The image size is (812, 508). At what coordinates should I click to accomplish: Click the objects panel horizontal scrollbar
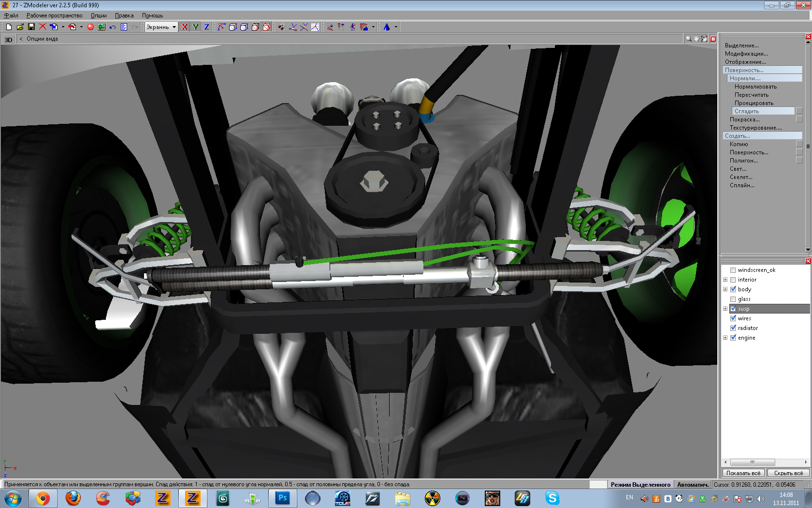click(x=752, y=462)
